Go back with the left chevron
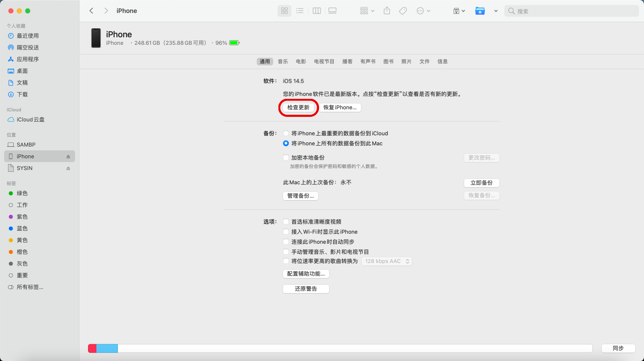 (91, 11)
